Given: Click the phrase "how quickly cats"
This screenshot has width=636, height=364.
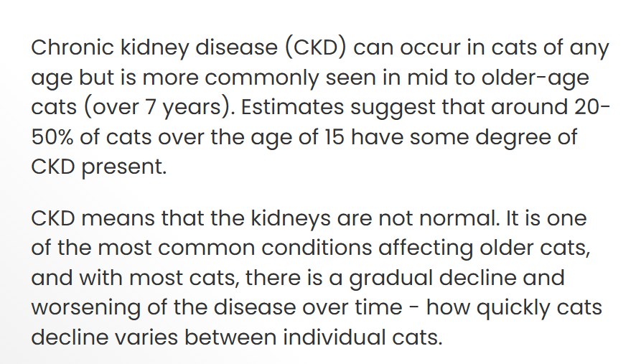Looking at the screenshot, I should pyautogui.click(x=514, y=307).
